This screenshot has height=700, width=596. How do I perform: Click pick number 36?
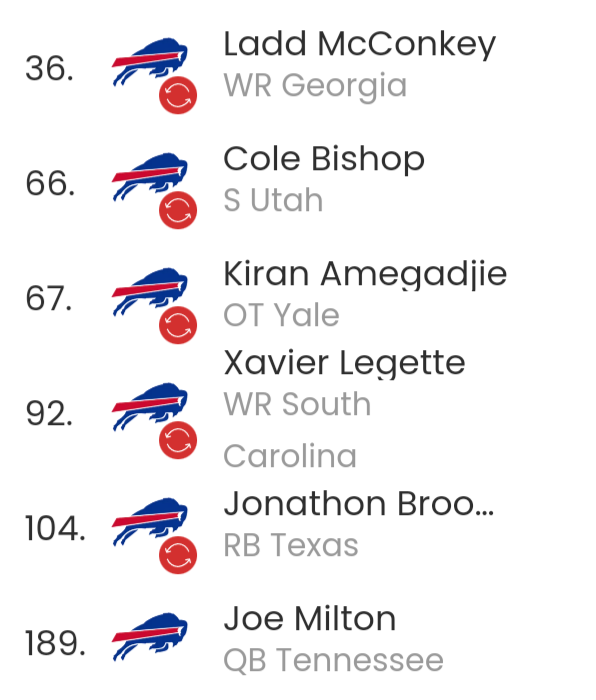(x=50, y=69)
